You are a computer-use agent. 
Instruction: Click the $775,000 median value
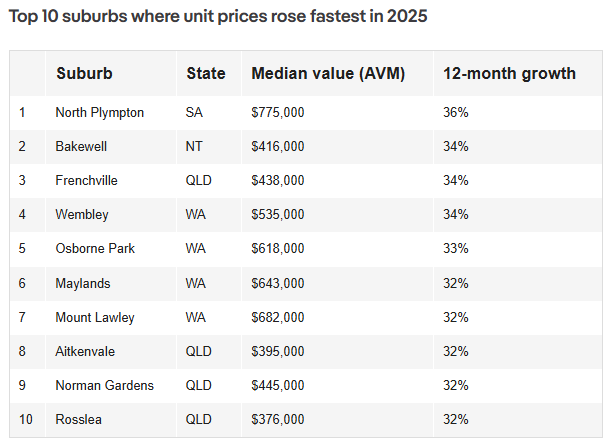click(x=278, y=112)
